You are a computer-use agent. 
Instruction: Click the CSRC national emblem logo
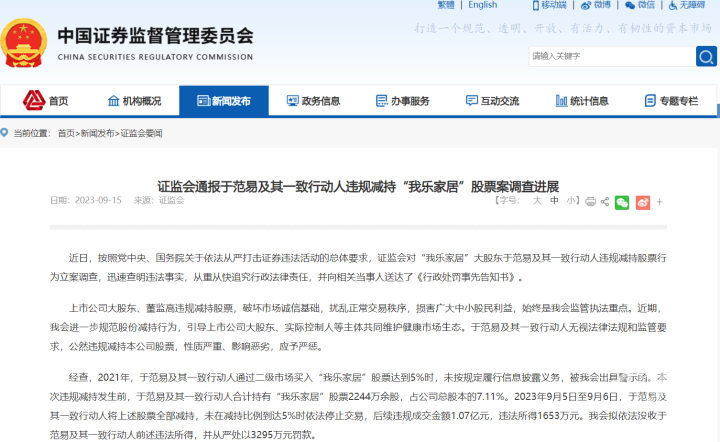click(x=23, y=43)
